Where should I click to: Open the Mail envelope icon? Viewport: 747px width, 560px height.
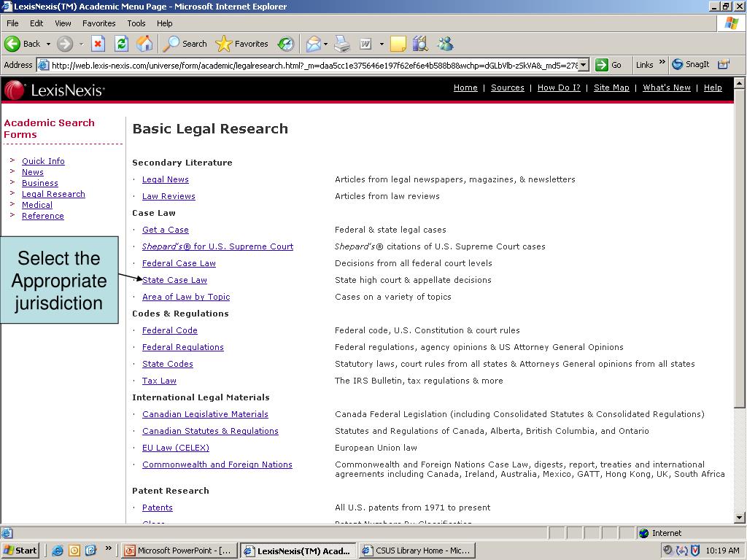[x=314, y=44]
